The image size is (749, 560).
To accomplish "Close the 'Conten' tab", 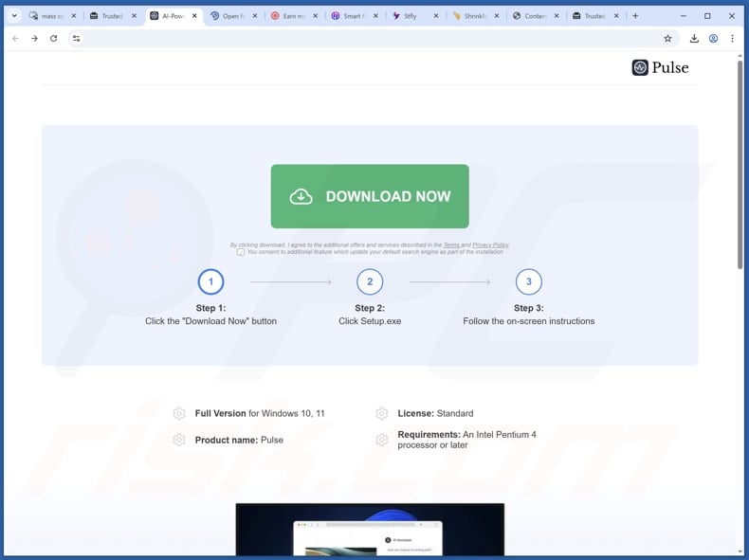I will point(557,16).
